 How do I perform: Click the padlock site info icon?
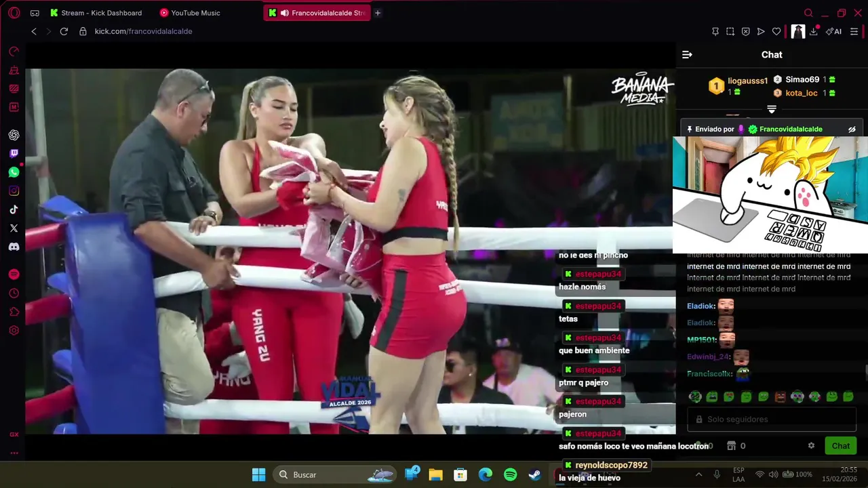[83, 31]
